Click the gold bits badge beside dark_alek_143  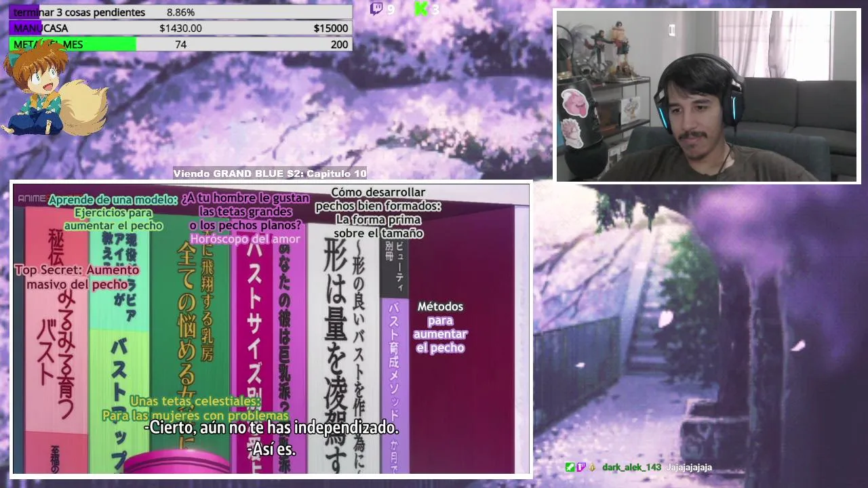[x=592, y=467]
